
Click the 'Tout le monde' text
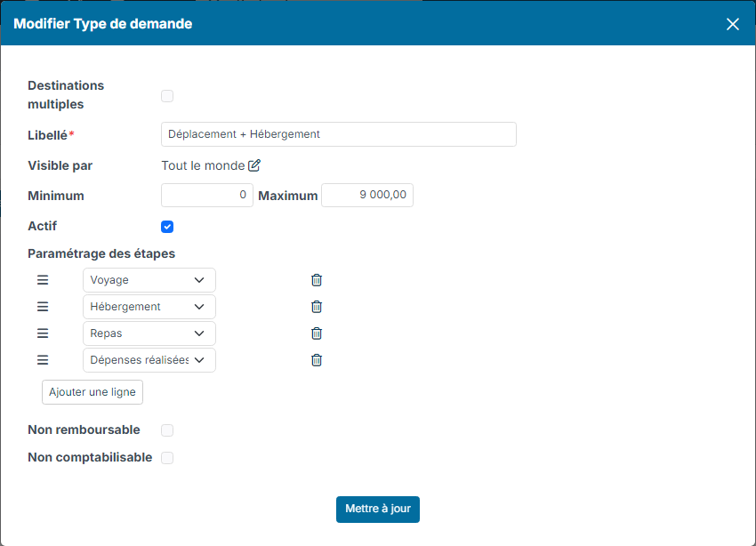(203, 165)
